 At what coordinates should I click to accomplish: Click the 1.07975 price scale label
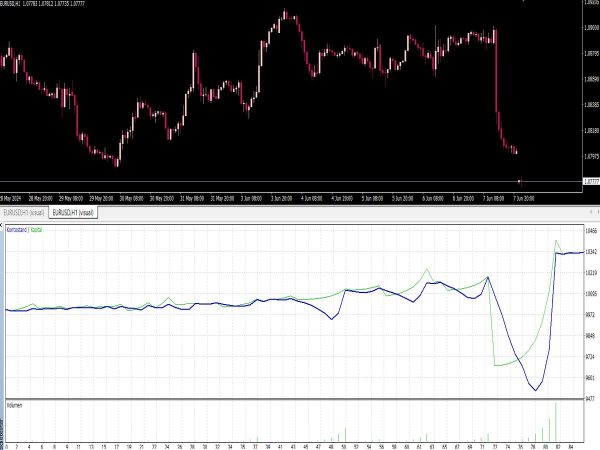click(592, 156)
